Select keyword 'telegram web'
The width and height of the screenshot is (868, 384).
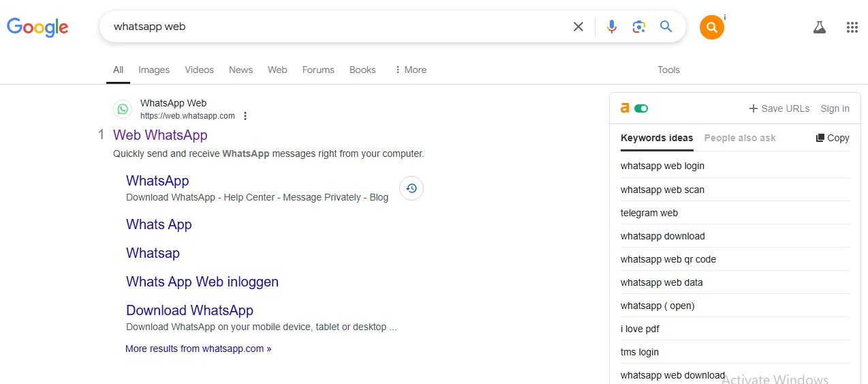click(x=649, y=213)
